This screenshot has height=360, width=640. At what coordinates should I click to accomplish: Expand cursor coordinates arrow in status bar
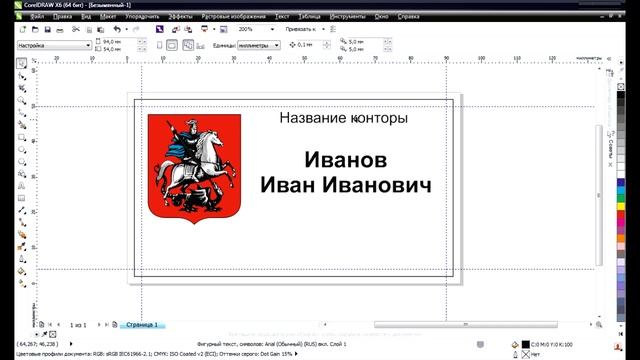(x=71, y=344)
